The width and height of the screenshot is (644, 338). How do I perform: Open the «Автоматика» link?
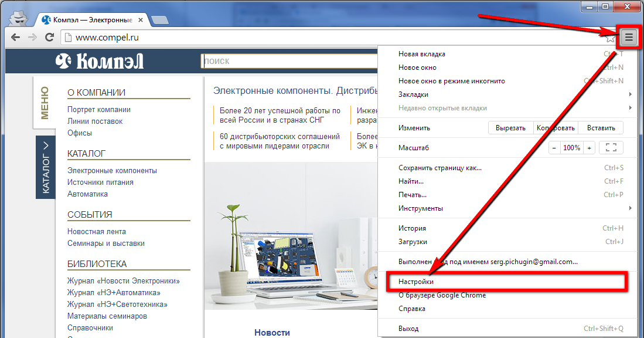pyautogui.click(x=87, y=194)
